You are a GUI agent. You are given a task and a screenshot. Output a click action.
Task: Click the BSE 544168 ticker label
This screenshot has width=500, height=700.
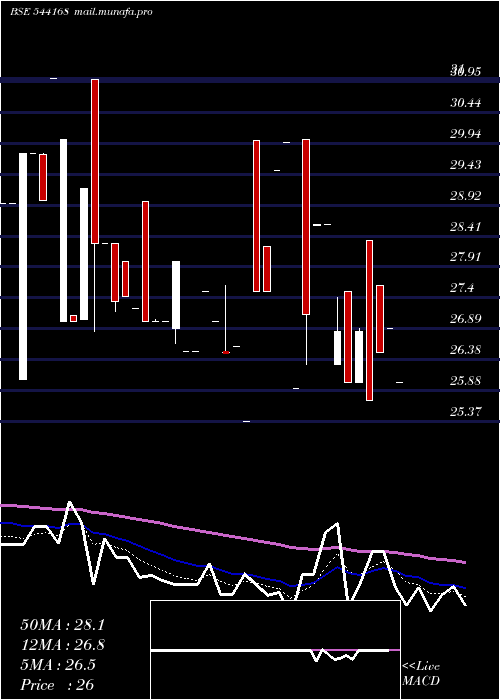pos(39,12)
